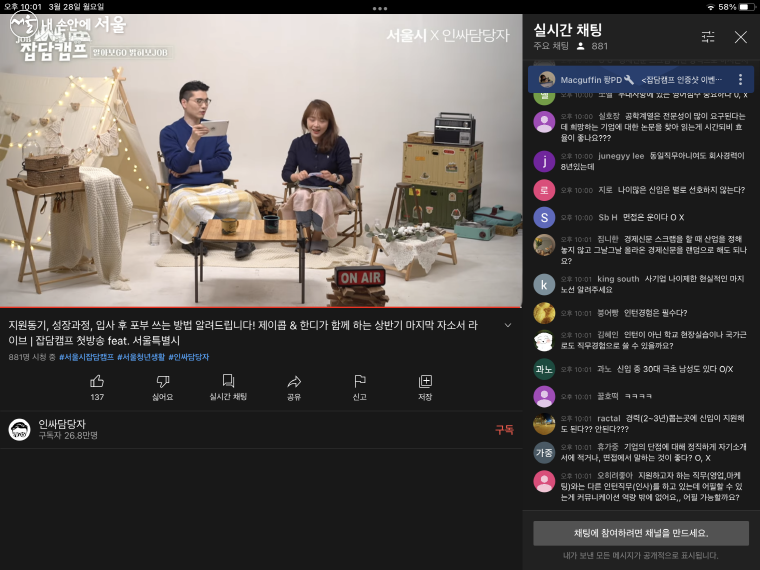Share the video with 공유 arrow icon

coord(294,381)
